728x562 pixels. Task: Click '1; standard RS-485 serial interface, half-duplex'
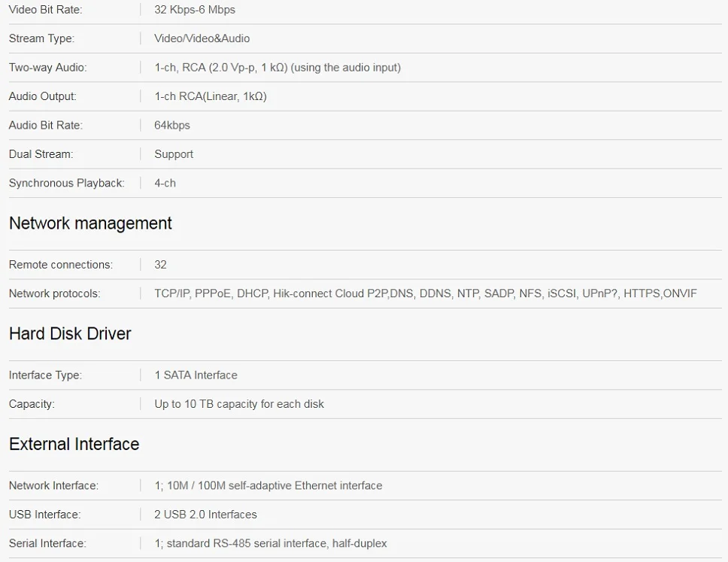pos(271,543)
